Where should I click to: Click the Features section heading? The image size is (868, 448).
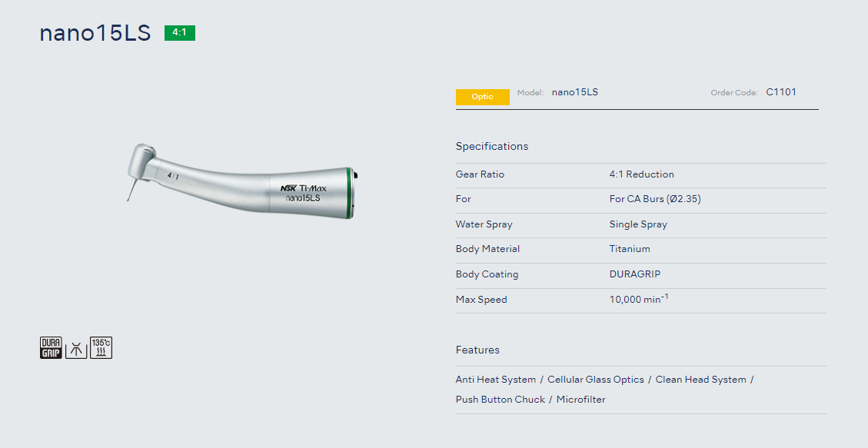click(x=477, y=350)
